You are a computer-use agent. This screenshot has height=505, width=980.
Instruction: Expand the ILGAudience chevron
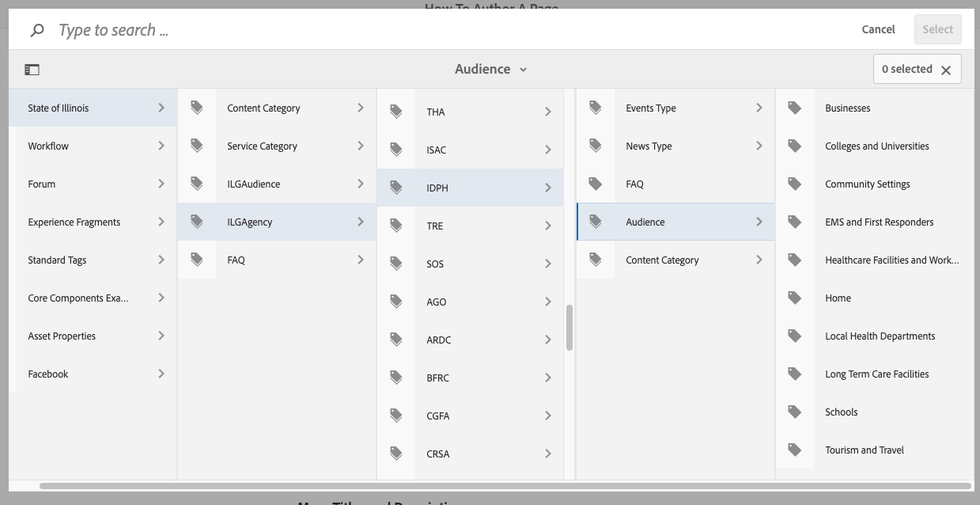361,184
